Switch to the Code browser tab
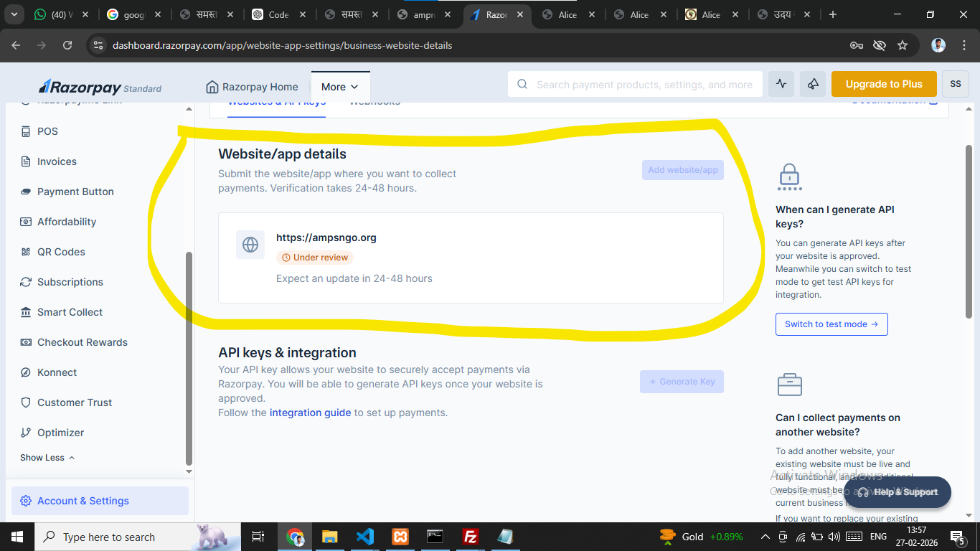Image resolution: width=980 pixels, height=551 pixels. click(278, 14)
